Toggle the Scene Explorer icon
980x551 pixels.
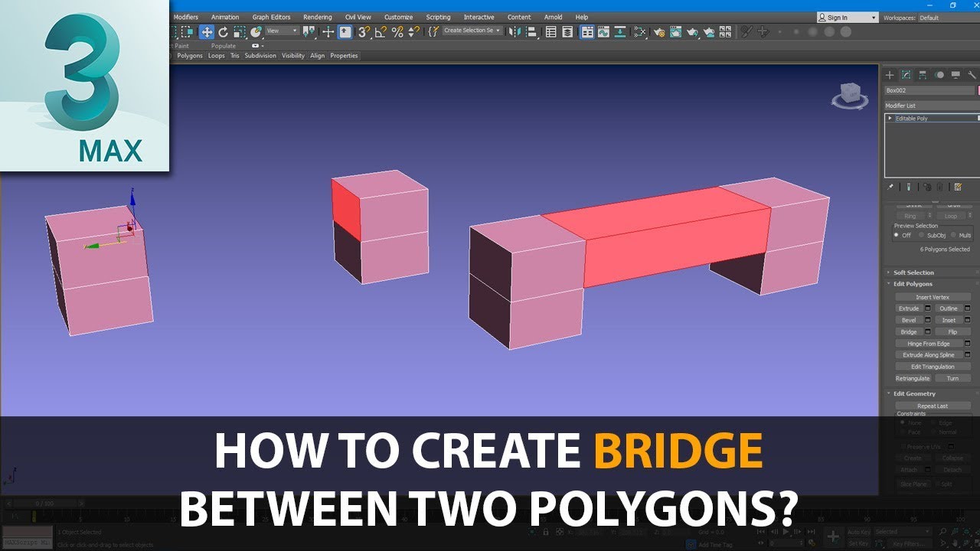[x=551, y=31]
